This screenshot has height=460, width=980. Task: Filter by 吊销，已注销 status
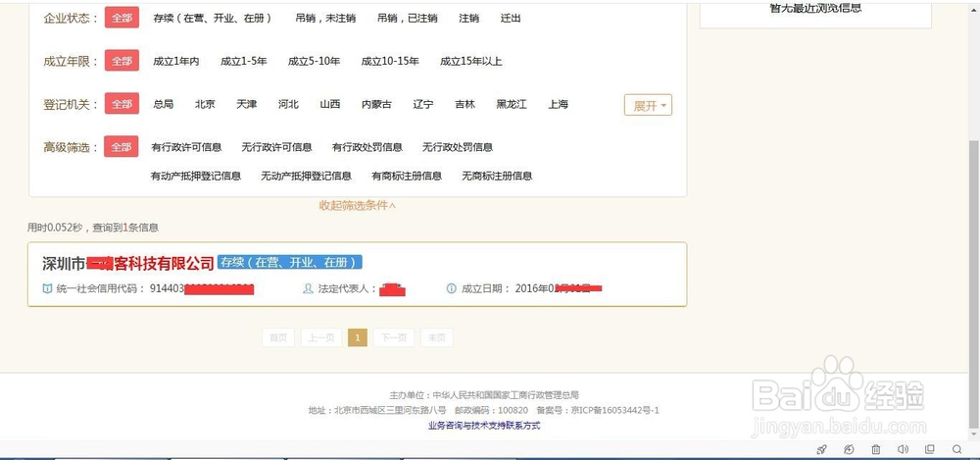pyautogui.click(x=408, y=19)
